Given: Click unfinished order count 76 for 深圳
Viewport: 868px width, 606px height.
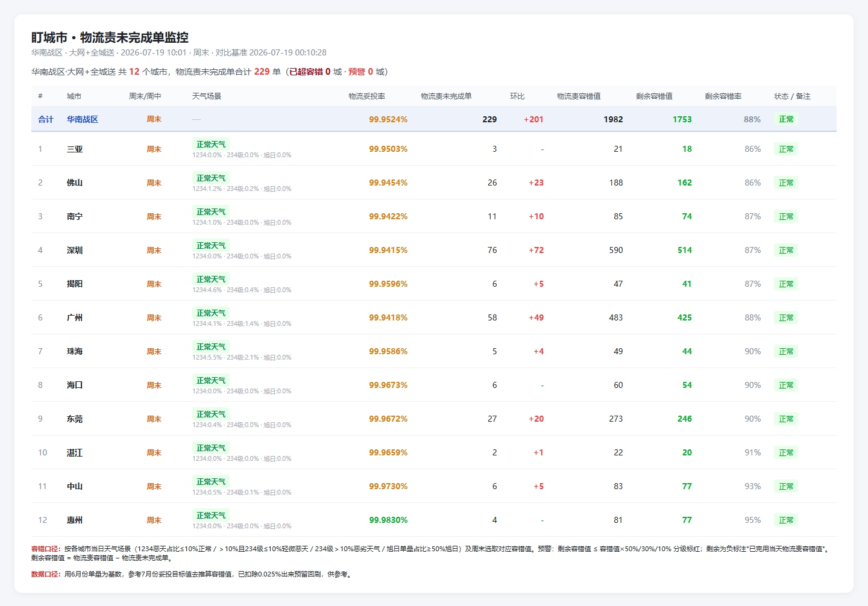Looking at the screenshot, I should [x=492, y=250].
